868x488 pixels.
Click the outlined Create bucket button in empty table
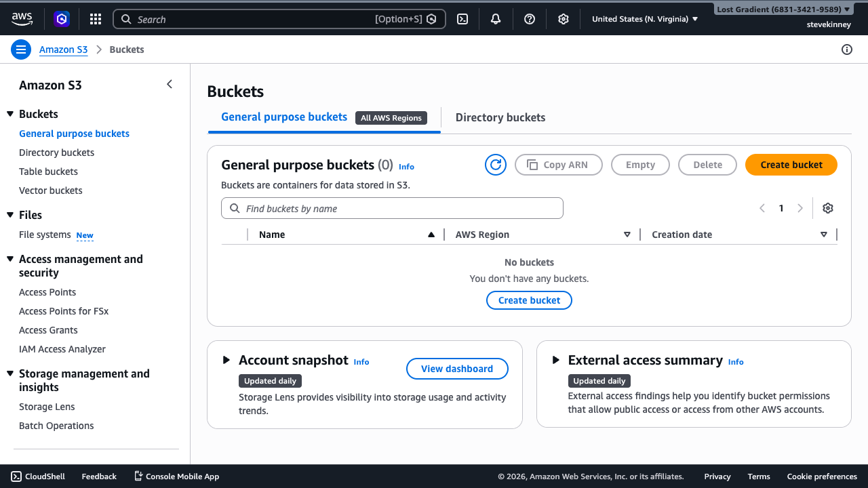[530, 300]
